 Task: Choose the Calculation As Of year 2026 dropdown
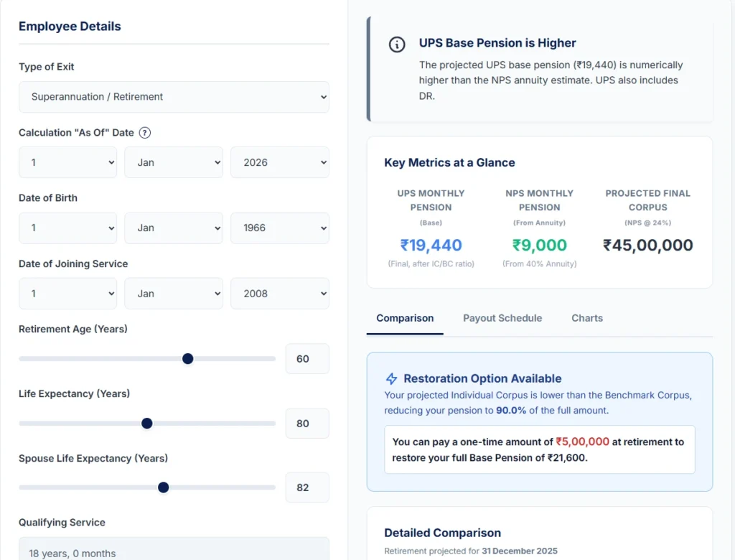tap(279, 163)
